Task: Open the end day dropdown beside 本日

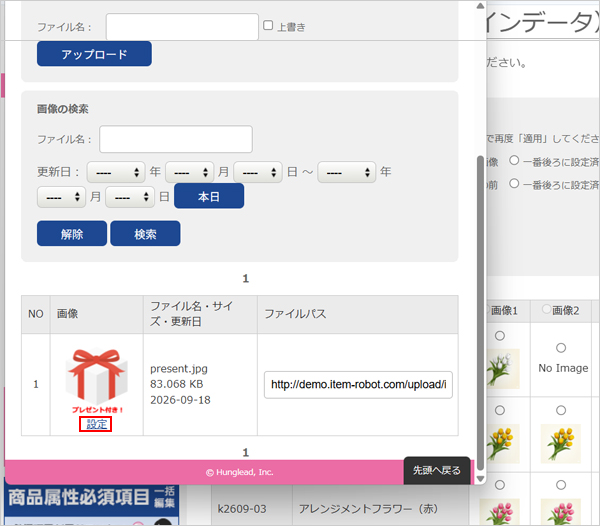Action: 130,197
